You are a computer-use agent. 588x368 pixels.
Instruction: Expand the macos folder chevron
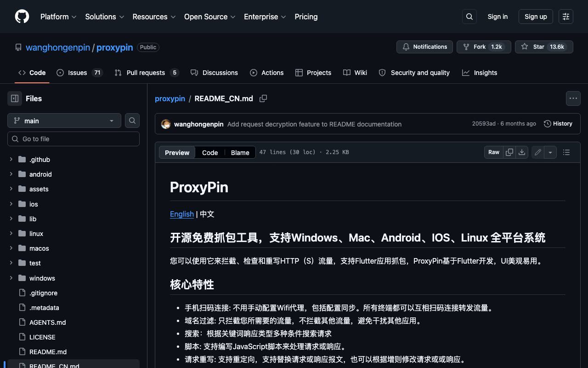[11, 248]
